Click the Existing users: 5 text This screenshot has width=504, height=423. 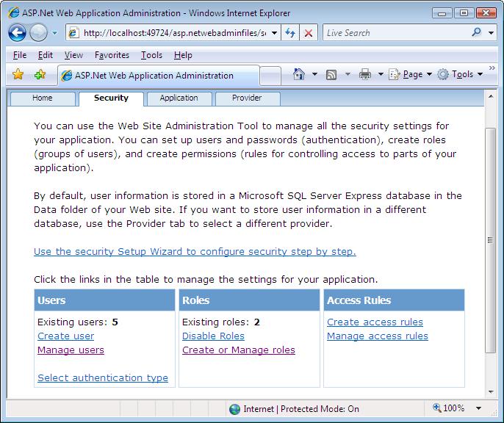click(78, 322)
